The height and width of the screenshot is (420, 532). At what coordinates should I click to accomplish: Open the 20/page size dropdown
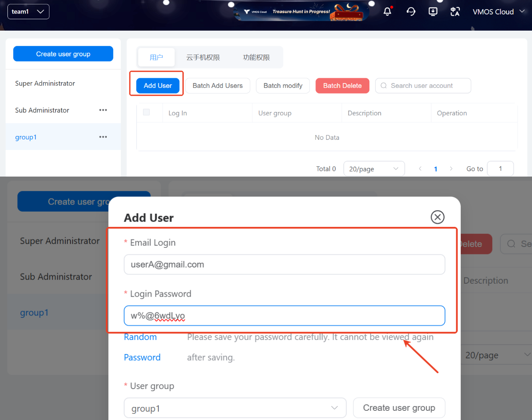pyautogui.click(x=374, y=169)
